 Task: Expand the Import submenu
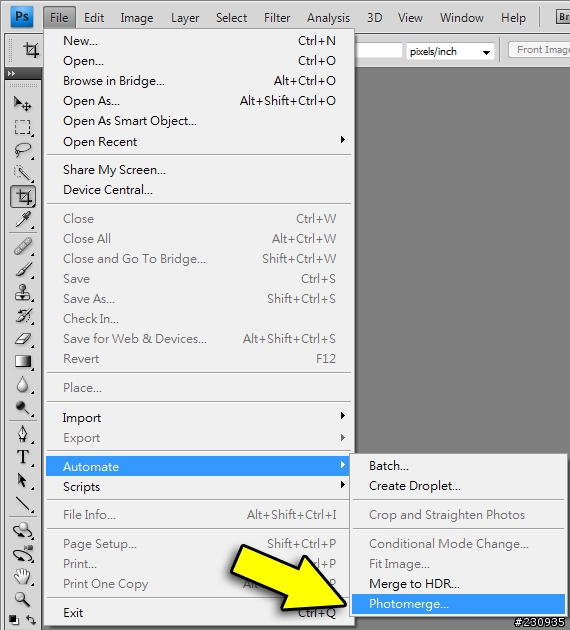coord(199,417)
